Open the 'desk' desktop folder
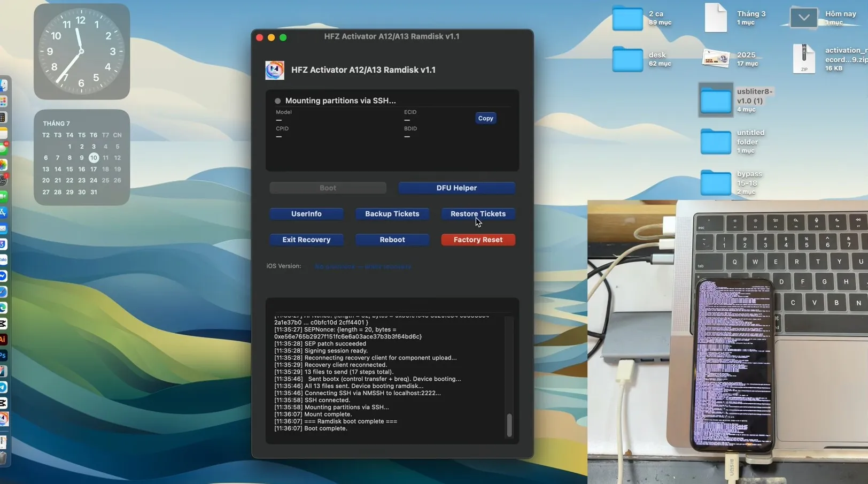 627,59
